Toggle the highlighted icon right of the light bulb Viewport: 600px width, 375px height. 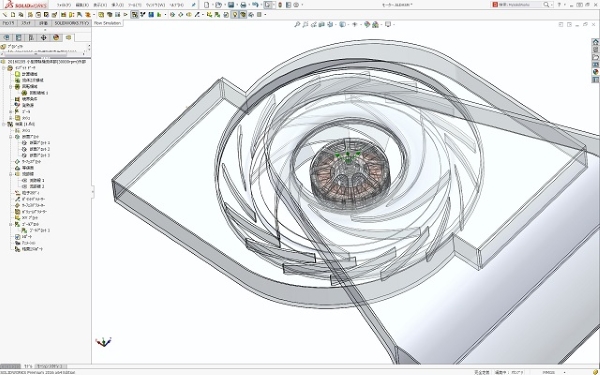pyautogui.click(x=243, y=15)
